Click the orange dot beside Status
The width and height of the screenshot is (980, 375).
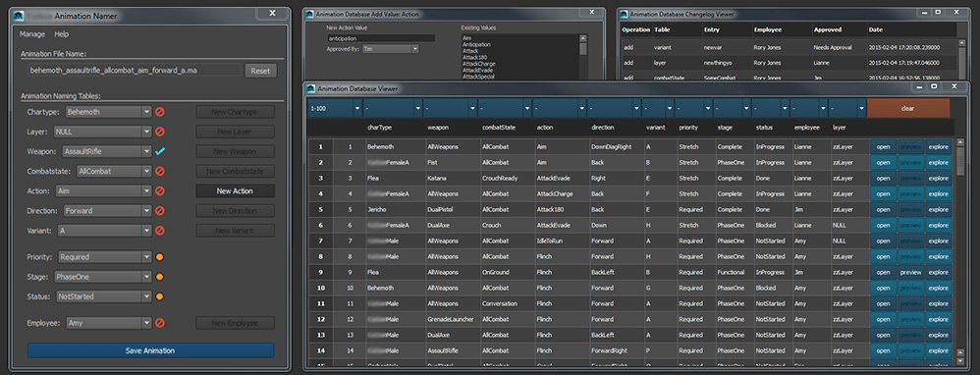(x=159, y=296)
